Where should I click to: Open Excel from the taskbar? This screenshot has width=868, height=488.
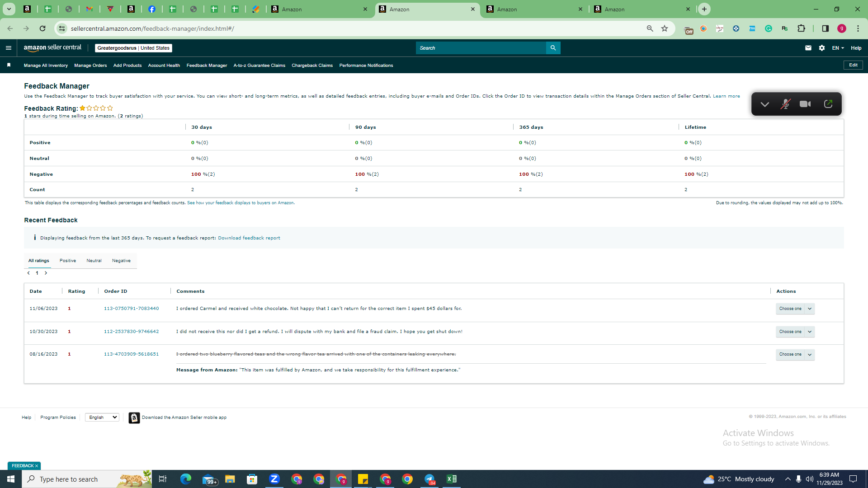(451, 479)
